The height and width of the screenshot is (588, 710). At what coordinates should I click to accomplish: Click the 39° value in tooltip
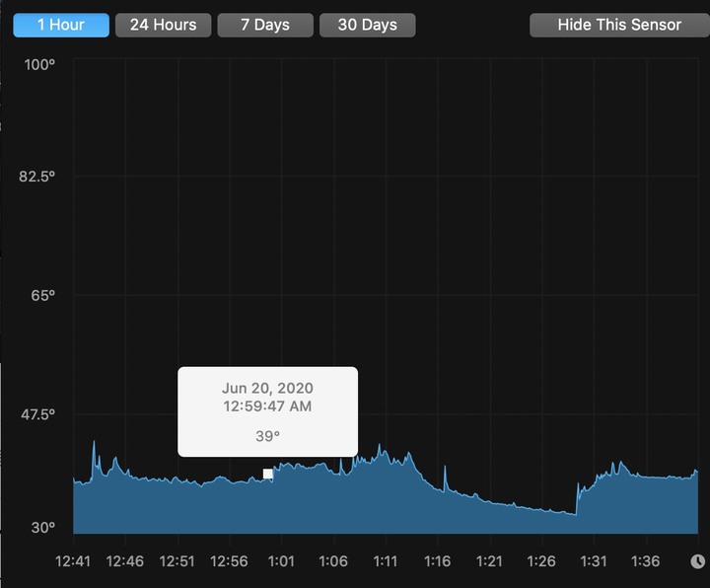[267, 436]
